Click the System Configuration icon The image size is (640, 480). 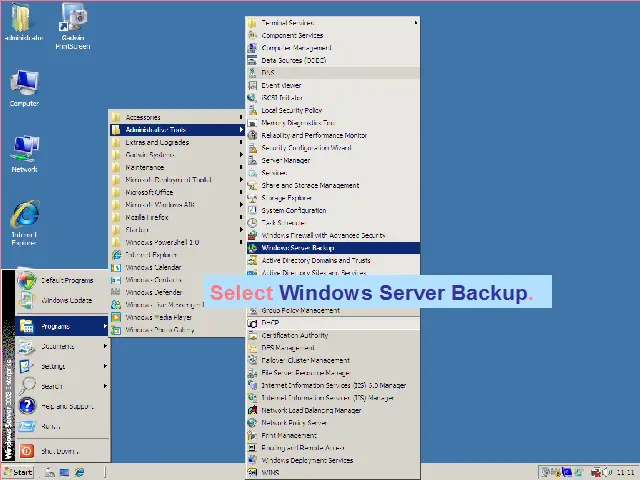(253, 210)
